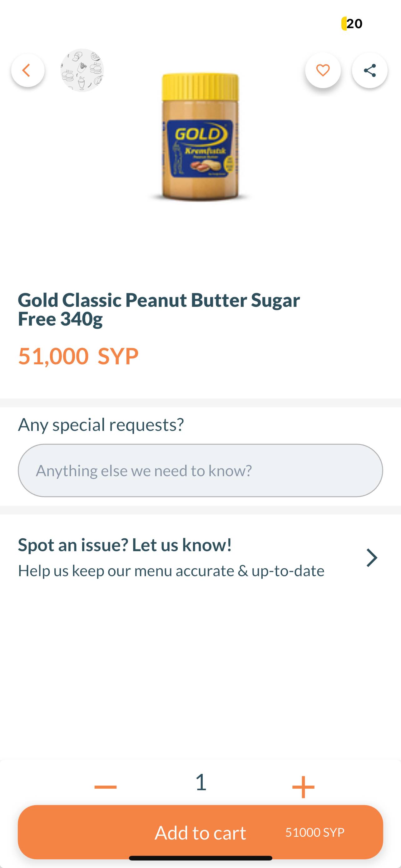This screenshot has width=401, height=868.
Task: Increase quantity with the plus icon
Action: pyautogui.click(x=303, y=787)
